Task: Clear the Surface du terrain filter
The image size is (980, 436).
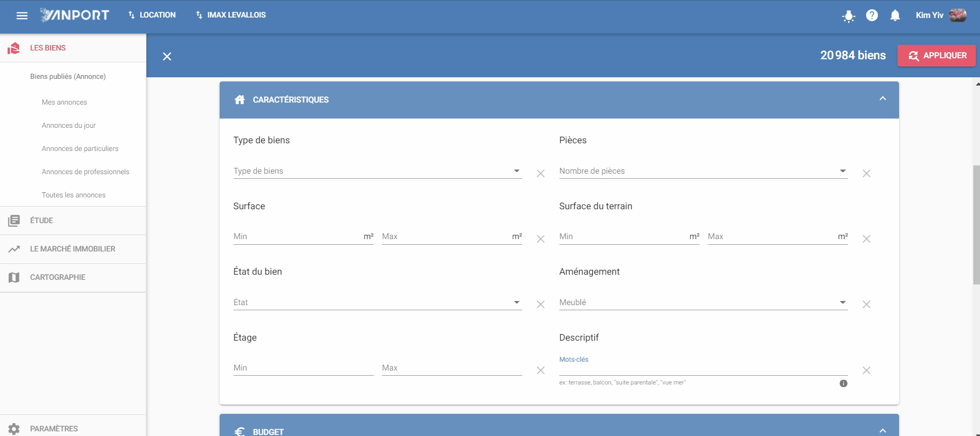Action: (x=867, y=239)
